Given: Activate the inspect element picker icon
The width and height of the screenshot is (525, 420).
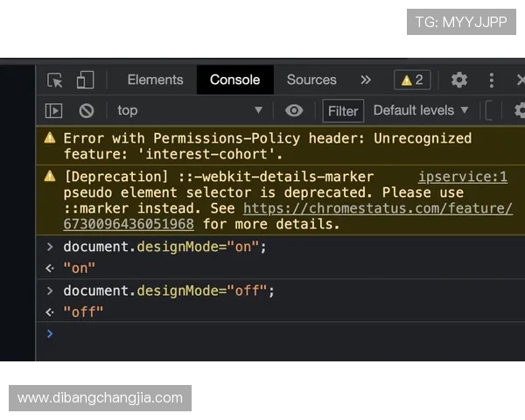Looking at the screenshot, I should tap(55, 80).
